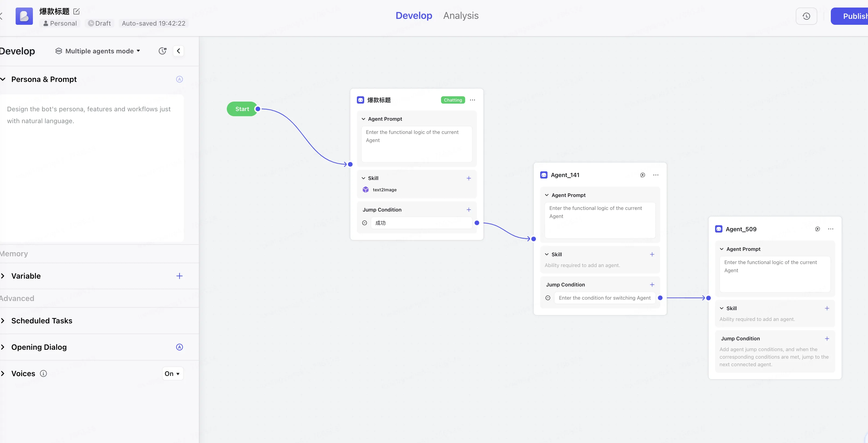Open the Voices On dropdown
This screenshot has height=443, width=868.
tap(173, 373)
